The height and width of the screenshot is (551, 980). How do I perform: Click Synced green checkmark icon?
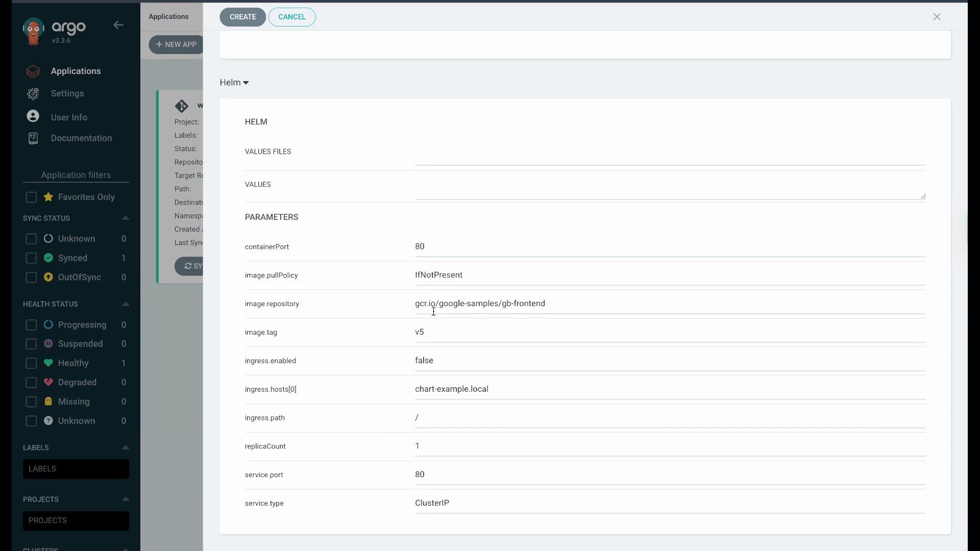pyautogui.click(x=48, y=258)
